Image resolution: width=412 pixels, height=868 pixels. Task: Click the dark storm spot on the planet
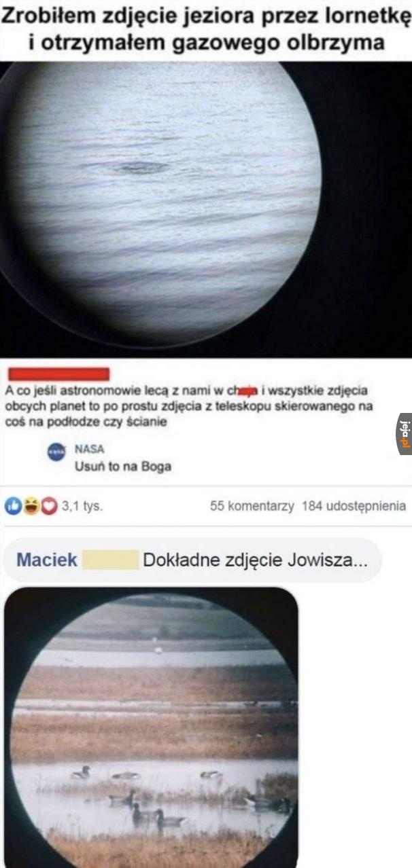pos(141,167)
